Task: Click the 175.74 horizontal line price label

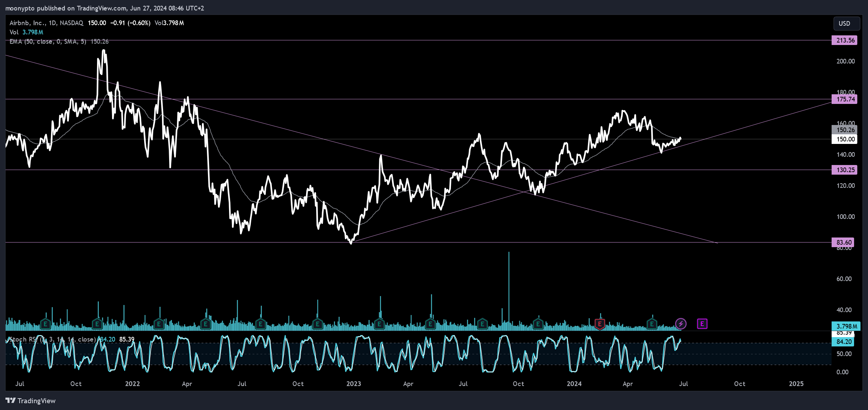Action: point(845,99)
